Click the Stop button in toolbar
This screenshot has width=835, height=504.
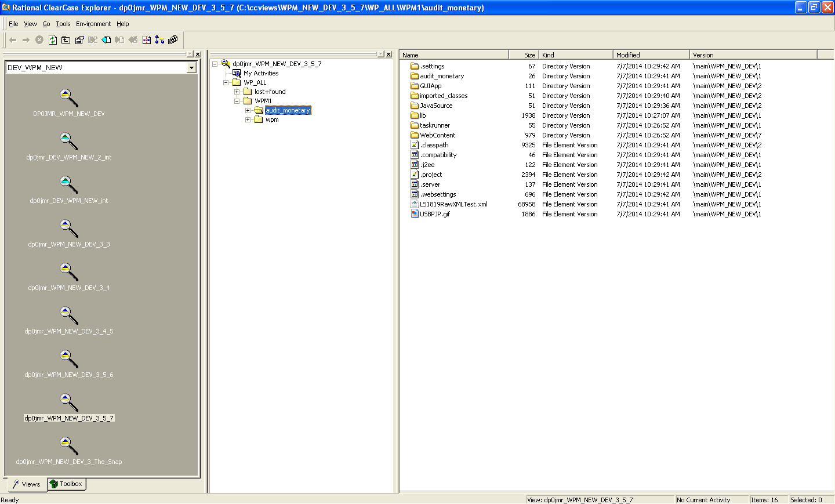[39, 40]
